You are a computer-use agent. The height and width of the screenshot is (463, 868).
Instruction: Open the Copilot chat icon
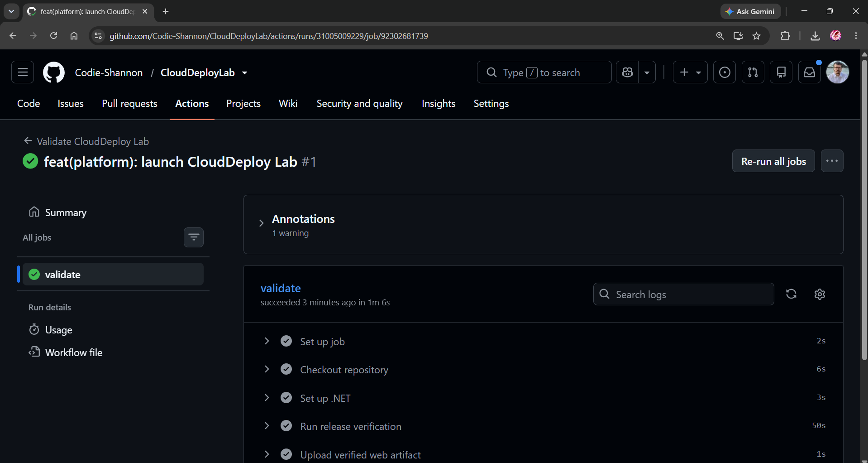(627, 72)
